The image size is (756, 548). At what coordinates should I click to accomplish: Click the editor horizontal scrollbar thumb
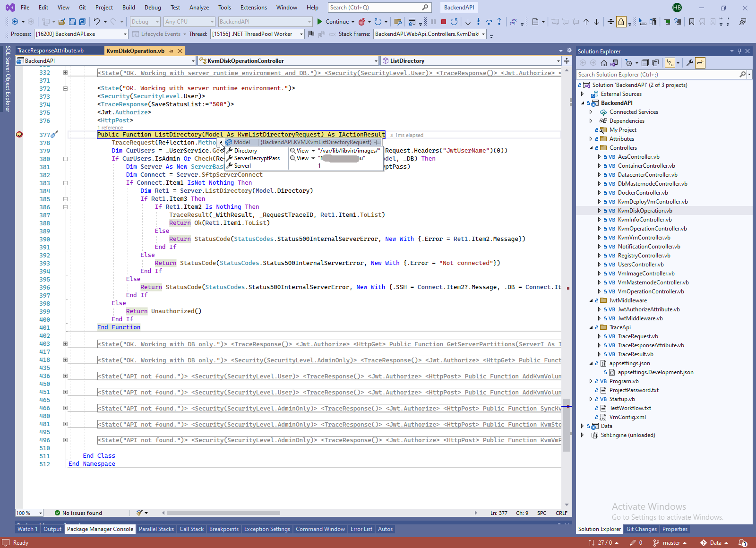223,513
